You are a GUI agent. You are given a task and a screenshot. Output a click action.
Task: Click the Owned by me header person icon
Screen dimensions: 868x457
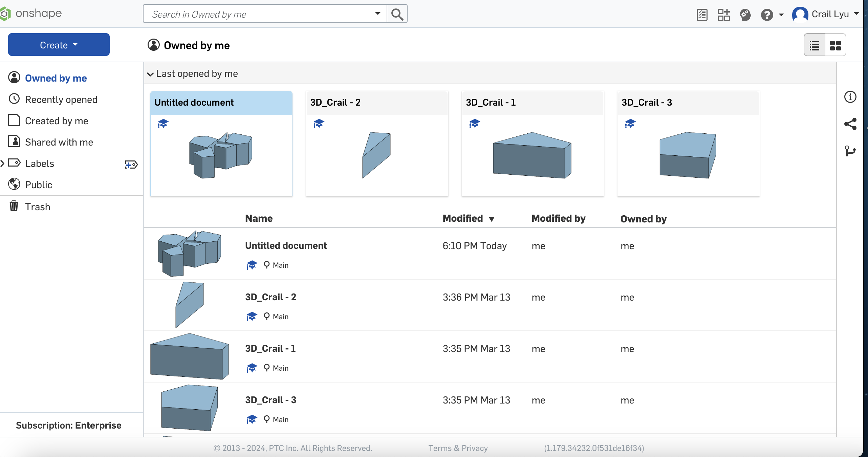(x=153, y=45)
